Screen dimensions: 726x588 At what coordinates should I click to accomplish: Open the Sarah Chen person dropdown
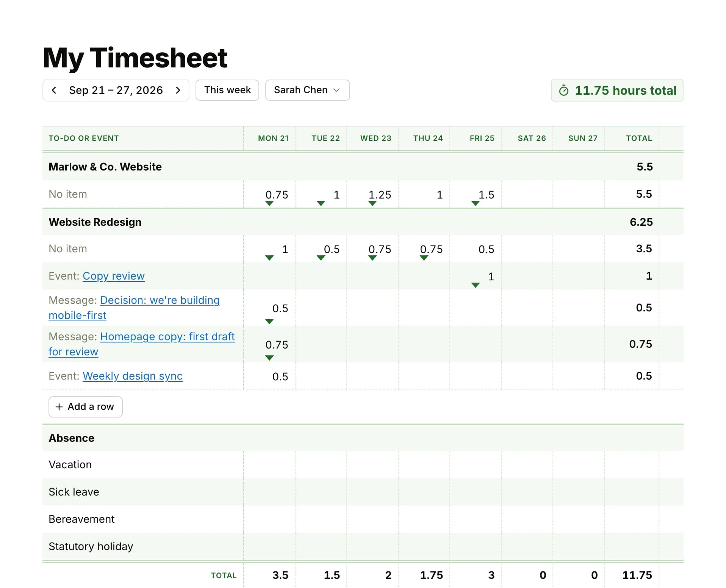tap(307, 90)
